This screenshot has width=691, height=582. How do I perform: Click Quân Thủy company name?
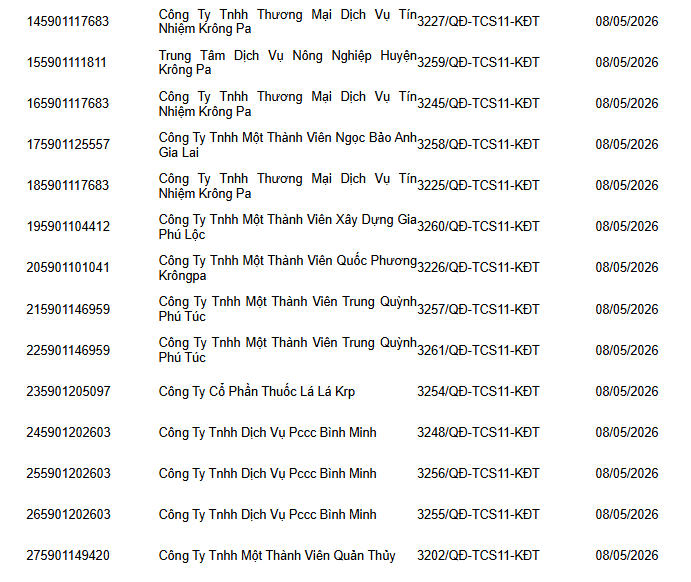[277, 555]
